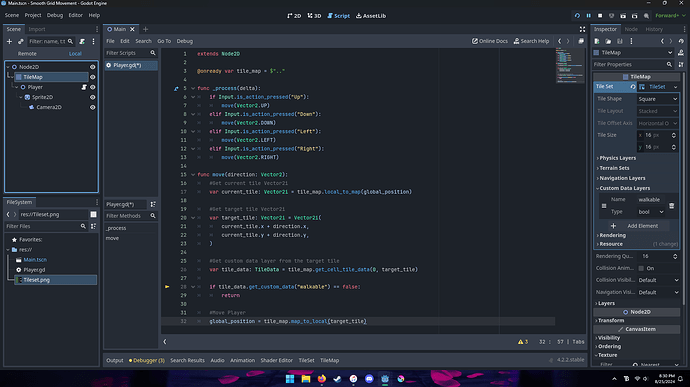
Task: Open the Collision Visibility Mode dropdown
Action: point(658,280)
